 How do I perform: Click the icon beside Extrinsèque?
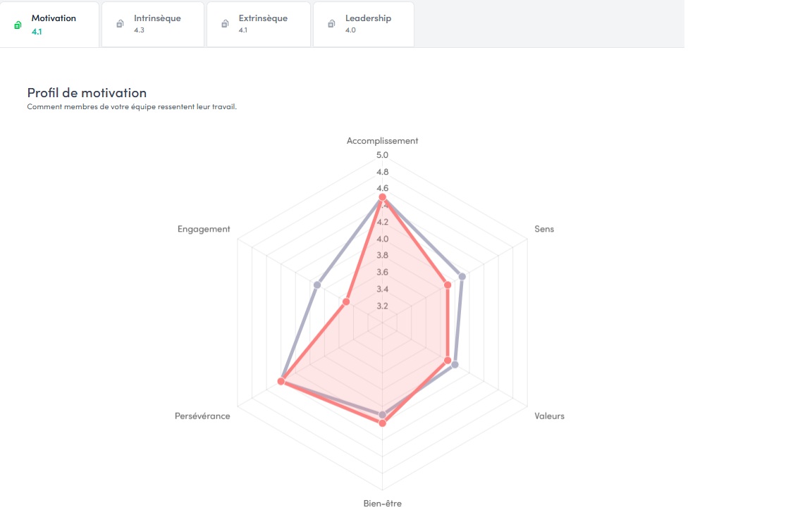click(225, 24)
